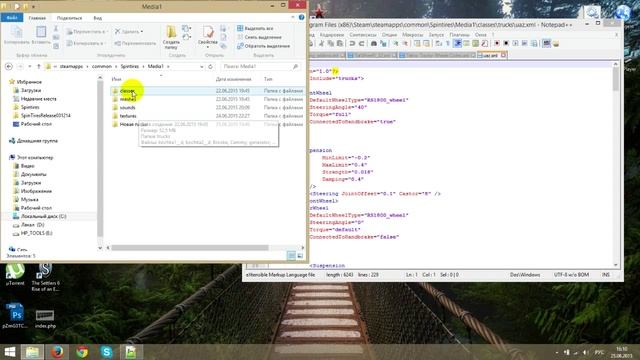Open quick access toolbar dropdown arrow
The height and width of the screenshot is (360, 640).
coord(33,7)
